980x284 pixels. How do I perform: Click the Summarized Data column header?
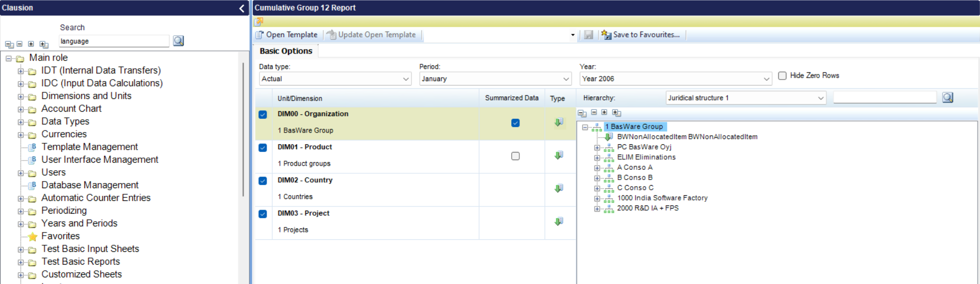click(512, 98)
